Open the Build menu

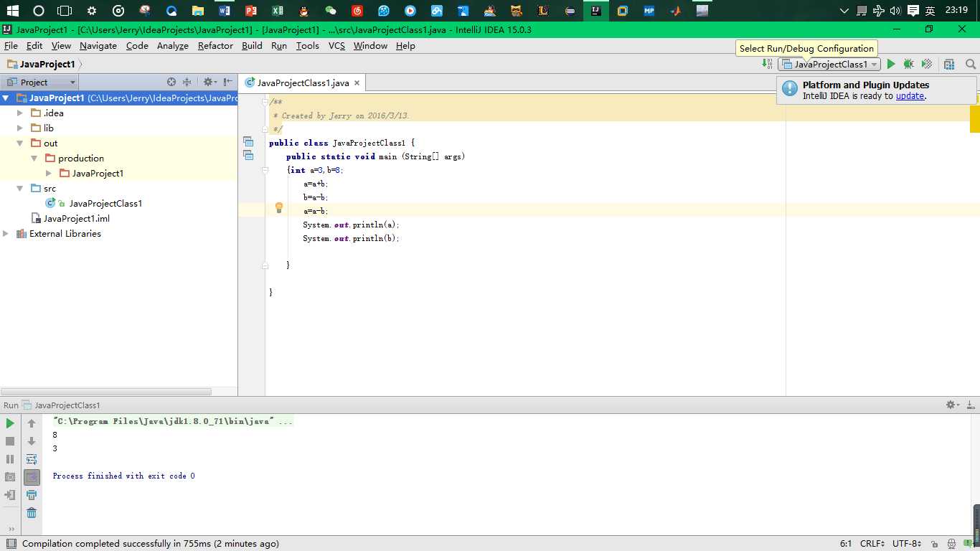[x=252, y=45]
